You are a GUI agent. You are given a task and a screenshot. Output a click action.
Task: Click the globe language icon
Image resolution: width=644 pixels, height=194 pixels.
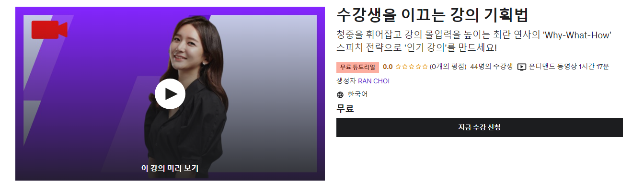pyautogui.click(x=340, y=95)
